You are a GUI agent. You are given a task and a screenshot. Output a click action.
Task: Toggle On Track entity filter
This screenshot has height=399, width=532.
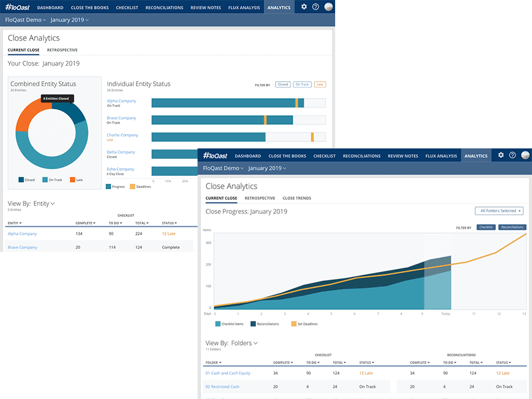tap(302, 85)
